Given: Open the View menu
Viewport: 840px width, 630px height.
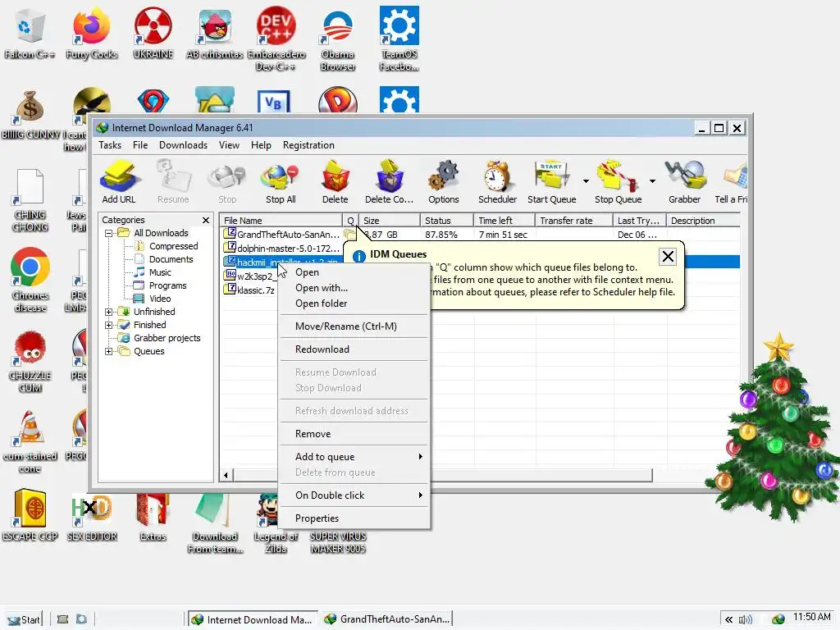Looking at the screenshot, I should 229,145.
